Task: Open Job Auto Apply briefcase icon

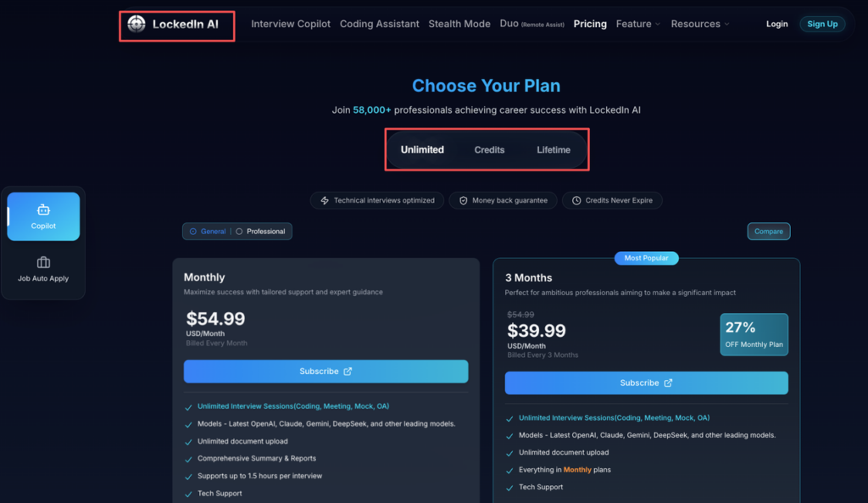Action: [x=42, y=261]
